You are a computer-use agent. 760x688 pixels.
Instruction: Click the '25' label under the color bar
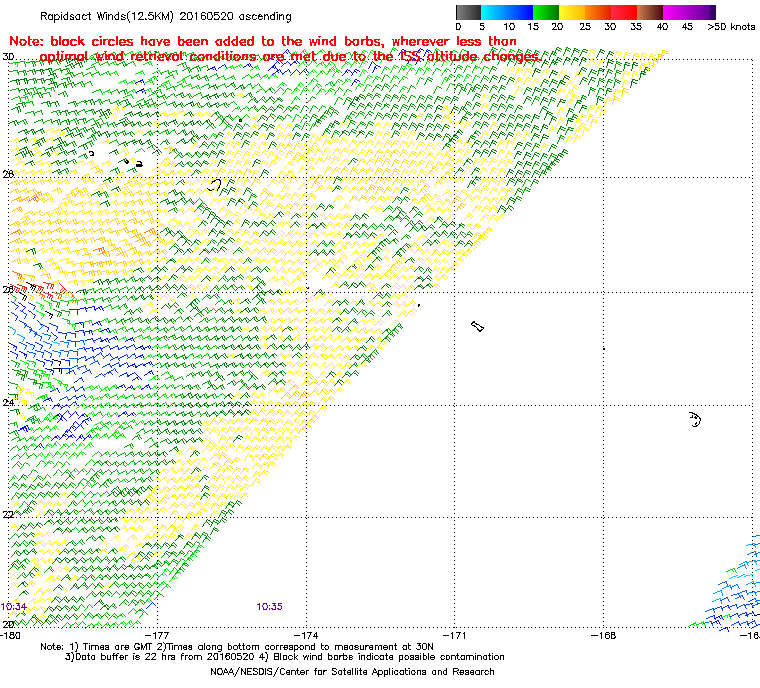(585, 27)
